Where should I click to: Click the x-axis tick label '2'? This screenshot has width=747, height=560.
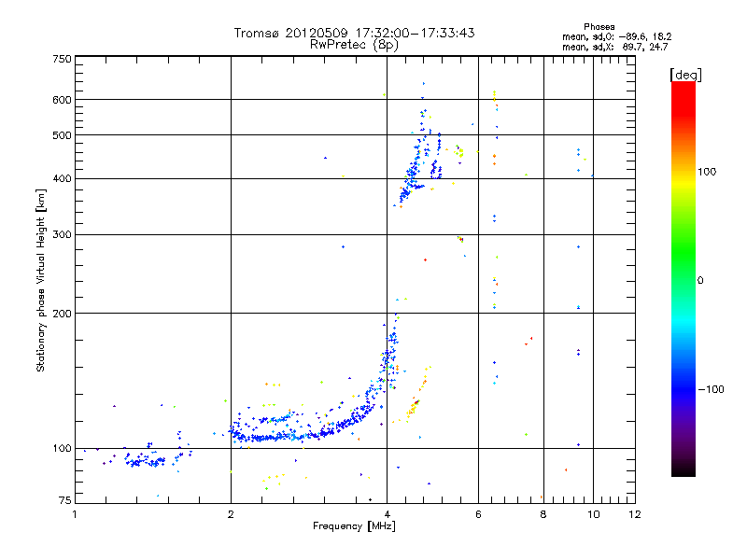(x=231, y=514)
